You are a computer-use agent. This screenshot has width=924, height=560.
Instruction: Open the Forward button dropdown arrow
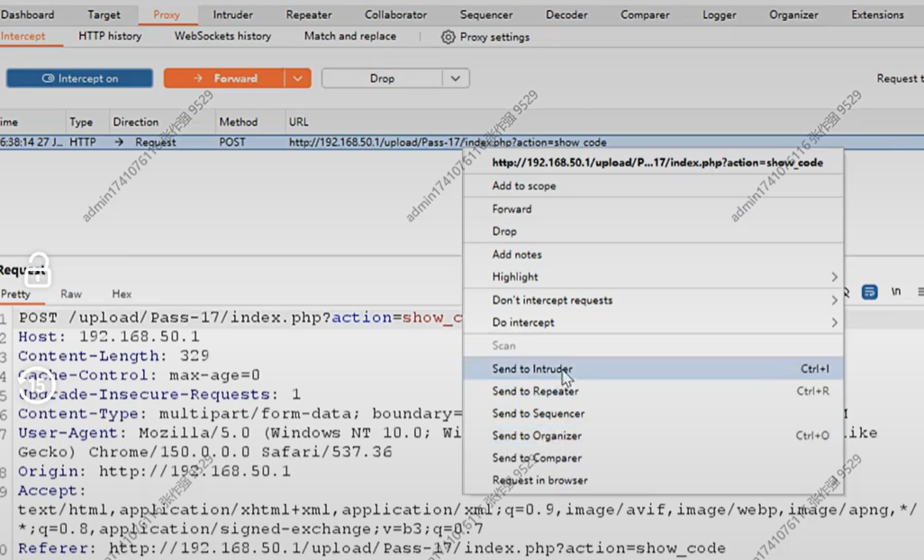pos(297,78)
